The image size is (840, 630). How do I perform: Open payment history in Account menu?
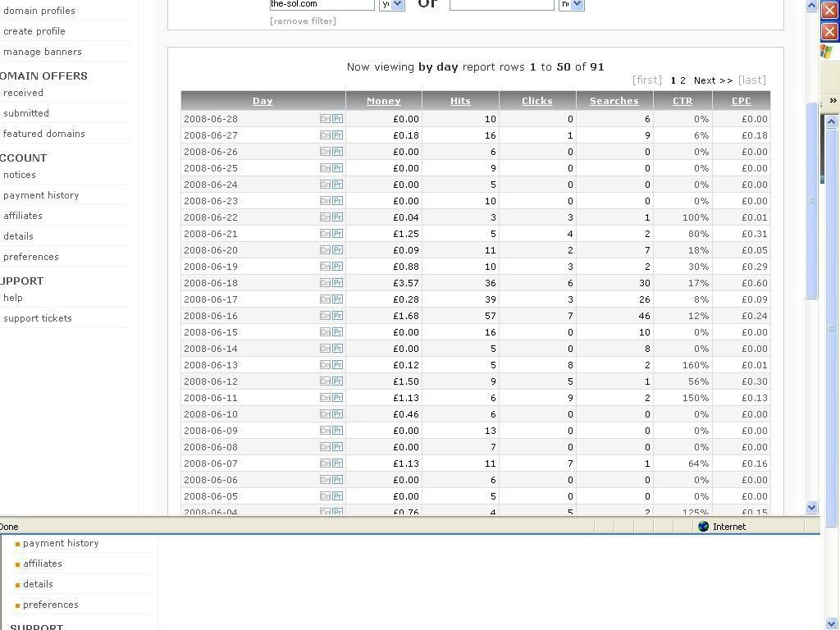(41, 195)
